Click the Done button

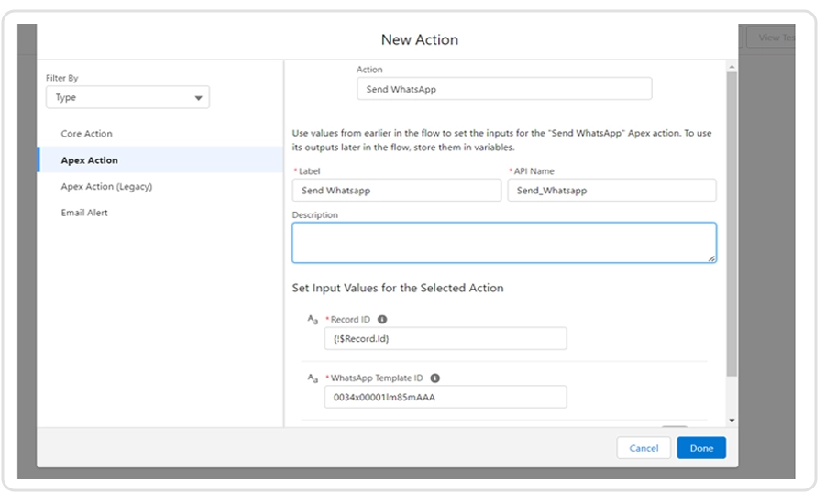coord(701,448)
